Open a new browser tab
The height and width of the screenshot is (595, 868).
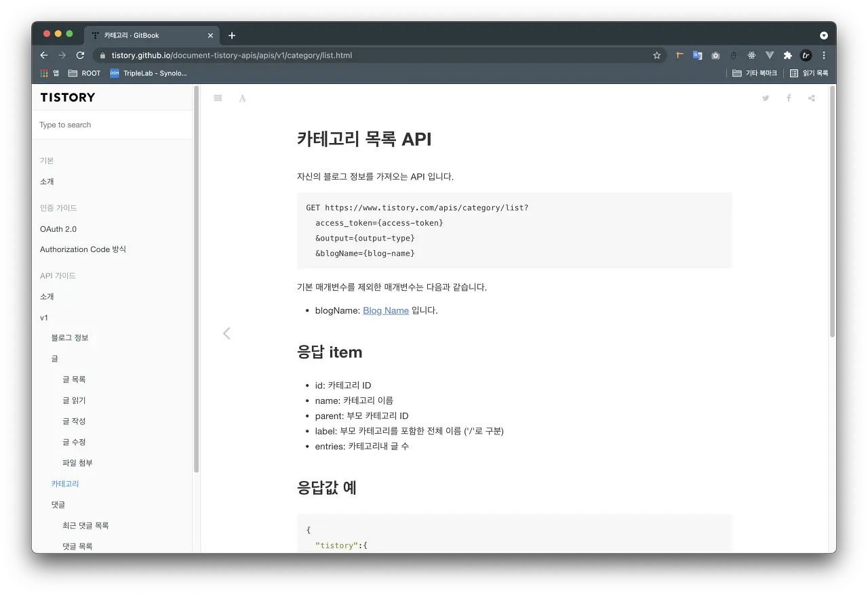[x=232, y=35]
